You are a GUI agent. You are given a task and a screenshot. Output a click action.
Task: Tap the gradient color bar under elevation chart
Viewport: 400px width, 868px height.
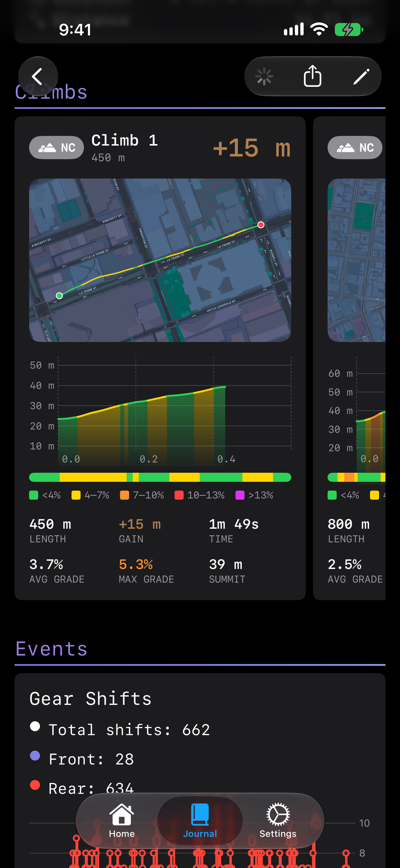pyautogui.click(x=160, y=477)
